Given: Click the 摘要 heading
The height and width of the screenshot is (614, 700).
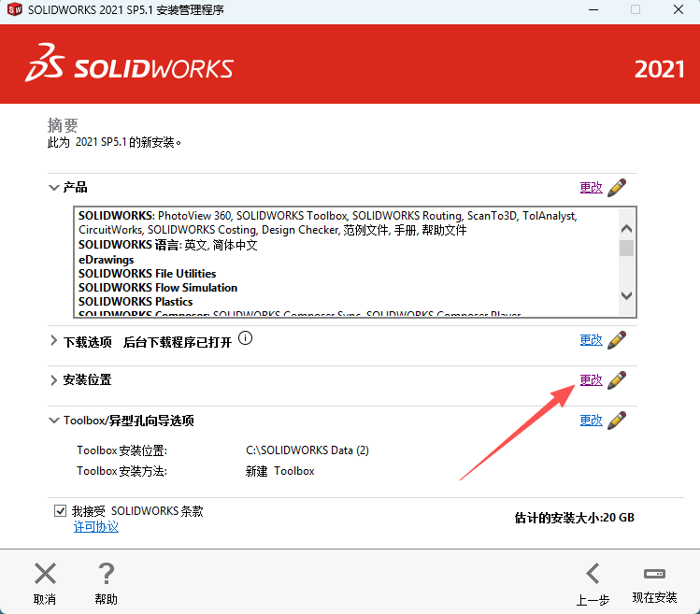Looking at the screenshot, I should (63, 125).
